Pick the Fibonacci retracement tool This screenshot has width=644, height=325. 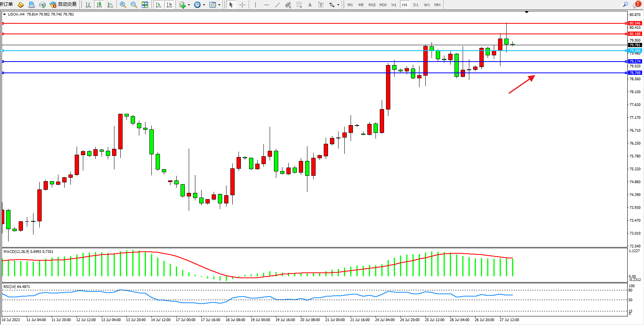[299, 5]
